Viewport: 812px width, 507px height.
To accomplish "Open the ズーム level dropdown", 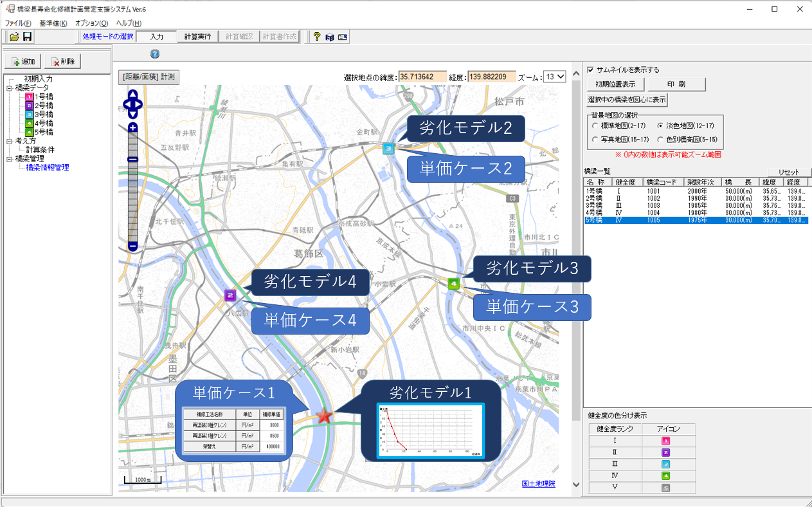I will click(555, 77).
